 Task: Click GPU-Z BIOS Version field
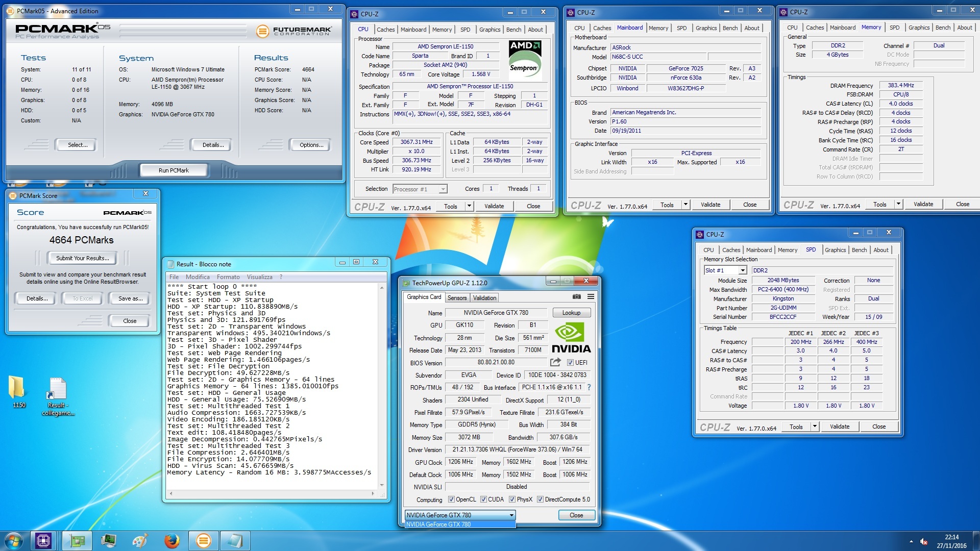tap(496, 362)
